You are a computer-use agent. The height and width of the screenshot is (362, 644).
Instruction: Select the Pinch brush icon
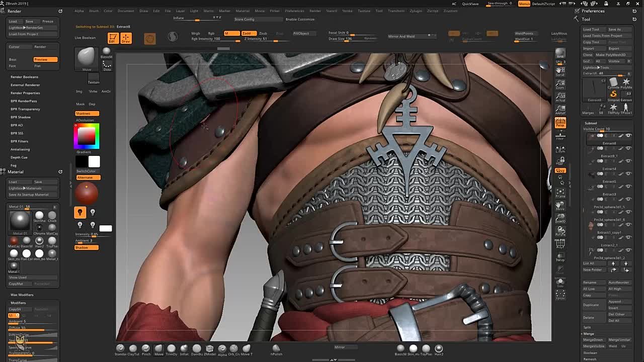[145, 349]
